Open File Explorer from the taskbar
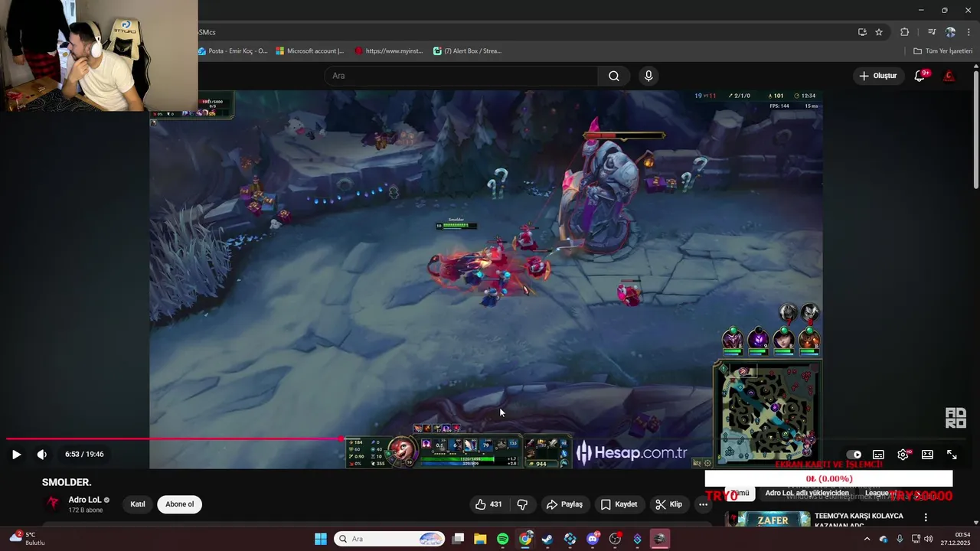The height and width of the screenshot is (551, 980). (x=480, y=539)
